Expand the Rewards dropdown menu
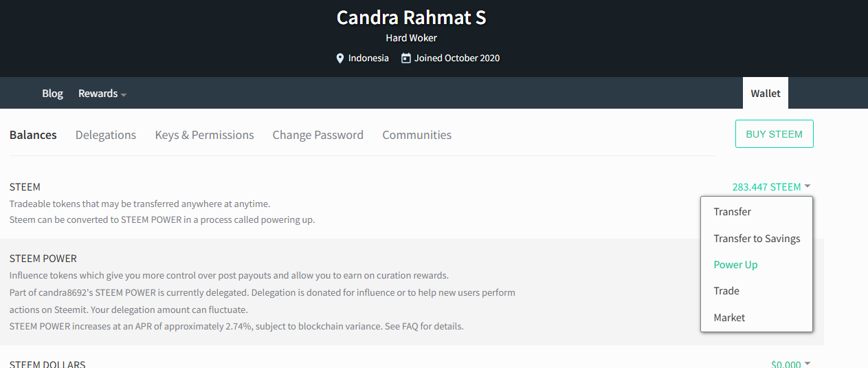The width and height of the screenshot is (868, 368). tap(102, 94)
